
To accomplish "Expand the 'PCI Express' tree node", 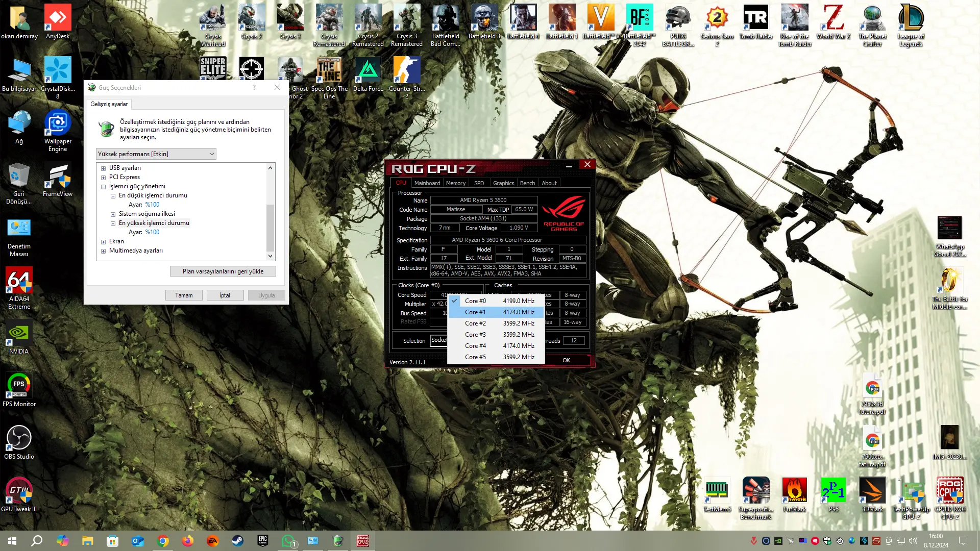I will pos(104,178).
